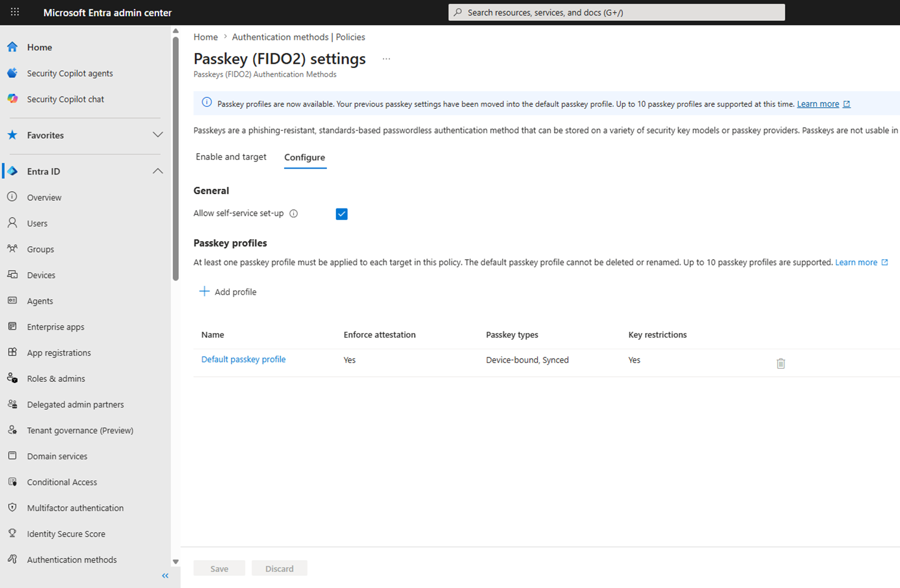This screenshot has height=588, width=900.
Task: Click Add profile button
Action: pos(228,291)
